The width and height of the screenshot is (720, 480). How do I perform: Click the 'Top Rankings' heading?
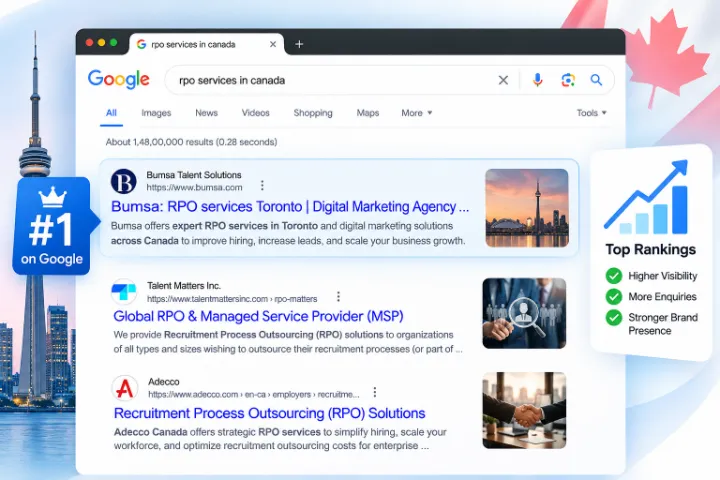coord(651,249)
